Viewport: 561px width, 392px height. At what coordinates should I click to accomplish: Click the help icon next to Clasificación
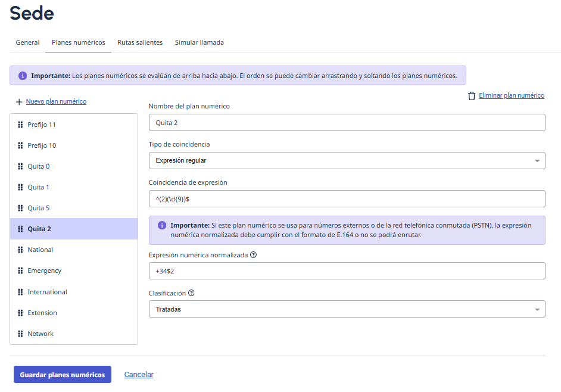tap(191, 293)
